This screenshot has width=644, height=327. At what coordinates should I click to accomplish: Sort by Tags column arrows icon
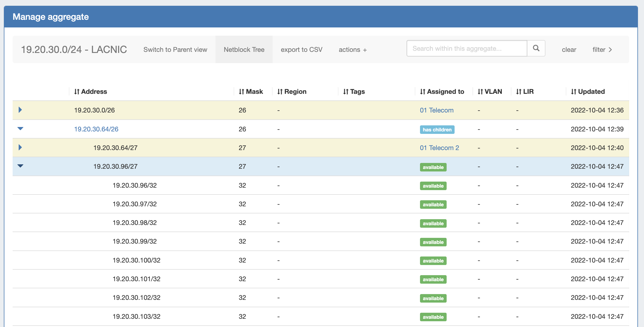tap(346, 92)
